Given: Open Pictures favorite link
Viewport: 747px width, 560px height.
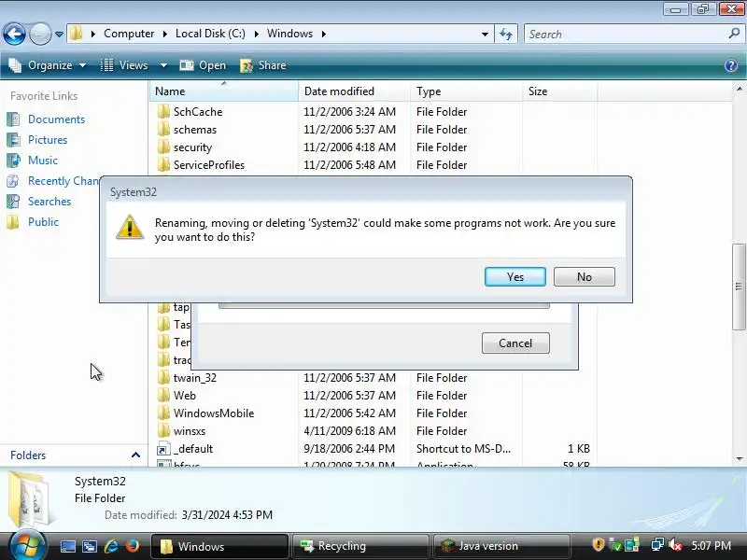Looking at the screenshot, I should [48, 139].
